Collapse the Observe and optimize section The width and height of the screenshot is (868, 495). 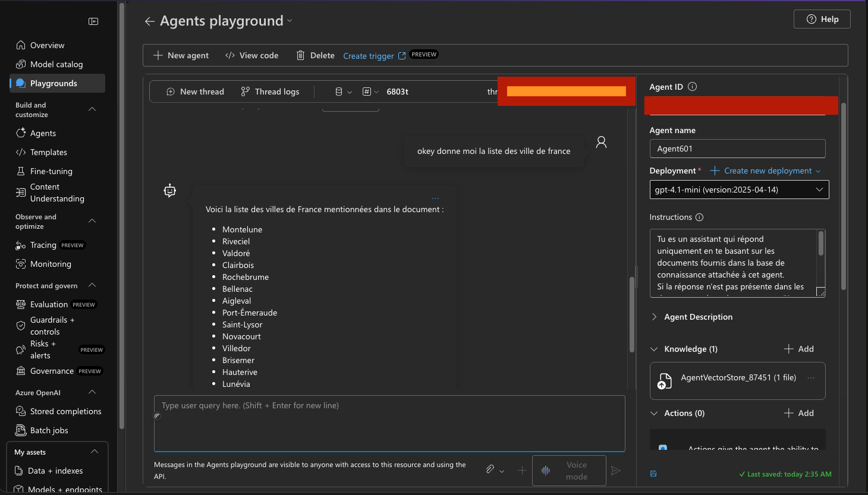click(x=92, y=220)
